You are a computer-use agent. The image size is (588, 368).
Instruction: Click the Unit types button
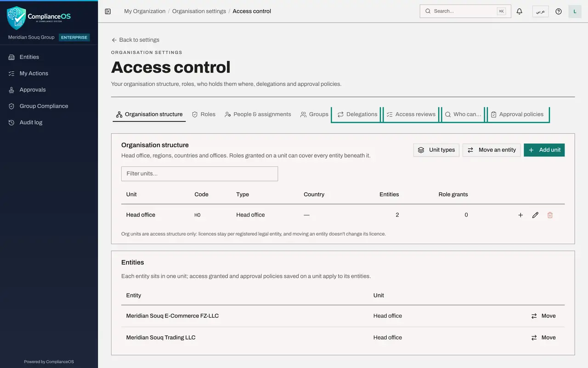pyautogui.click(x=436, y=150)
